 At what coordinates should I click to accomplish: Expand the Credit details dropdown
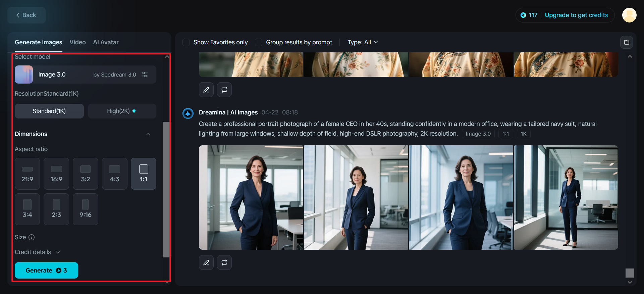click(x=37, y=252)
